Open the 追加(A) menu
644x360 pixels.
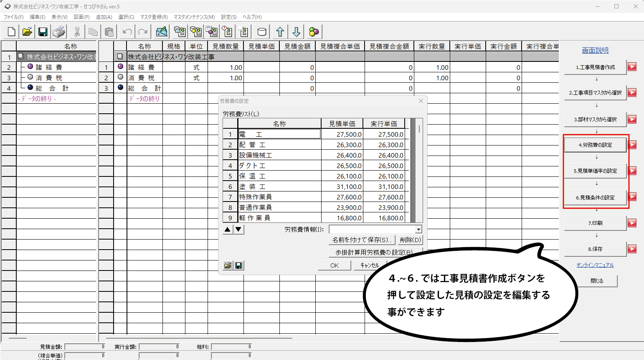pyautogui.click(x=104, y=17)
